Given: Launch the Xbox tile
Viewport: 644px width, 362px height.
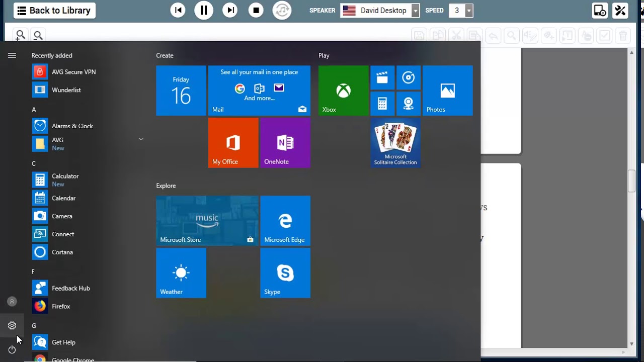Looking at the screenshot, I should pyautogui.click(x=343, y=90).
